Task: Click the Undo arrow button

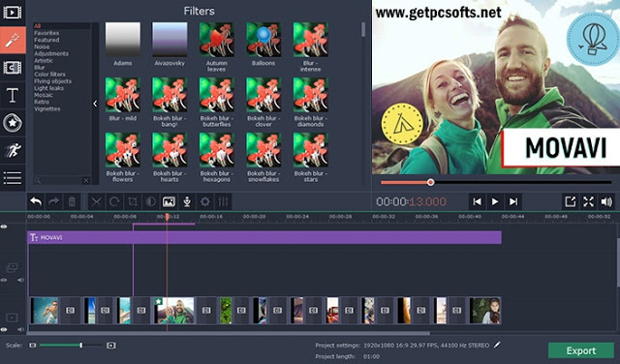Action: (x=36, y=202)
